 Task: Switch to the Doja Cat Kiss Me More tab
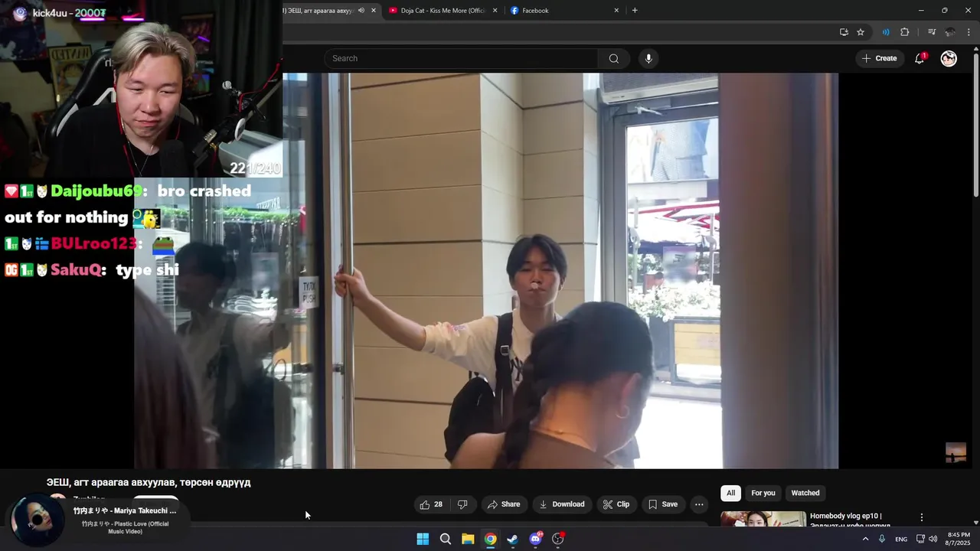pos(443,11)
